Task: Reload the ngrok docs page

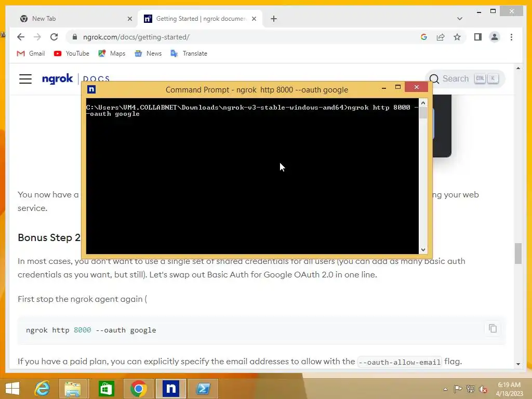Action: [54, 37]
